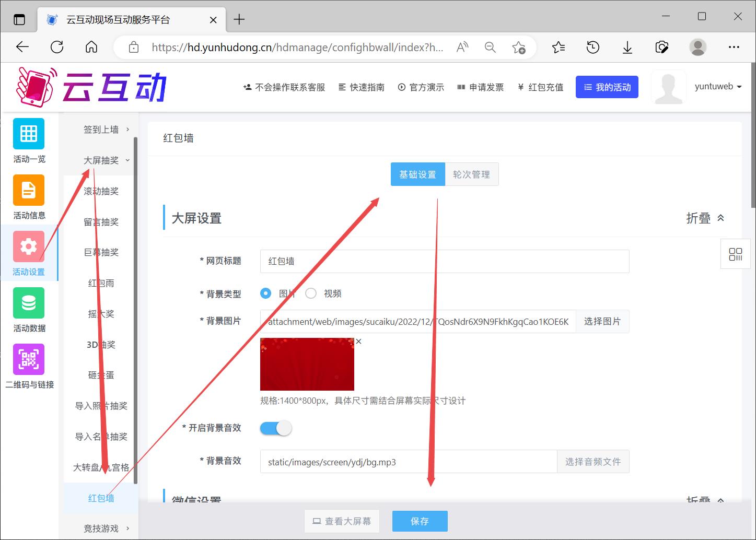Image resolution: width=756 pixels, height=540 pixels.
Task: Switch to the 轮次管理 tab
Action: coord(471,174)
